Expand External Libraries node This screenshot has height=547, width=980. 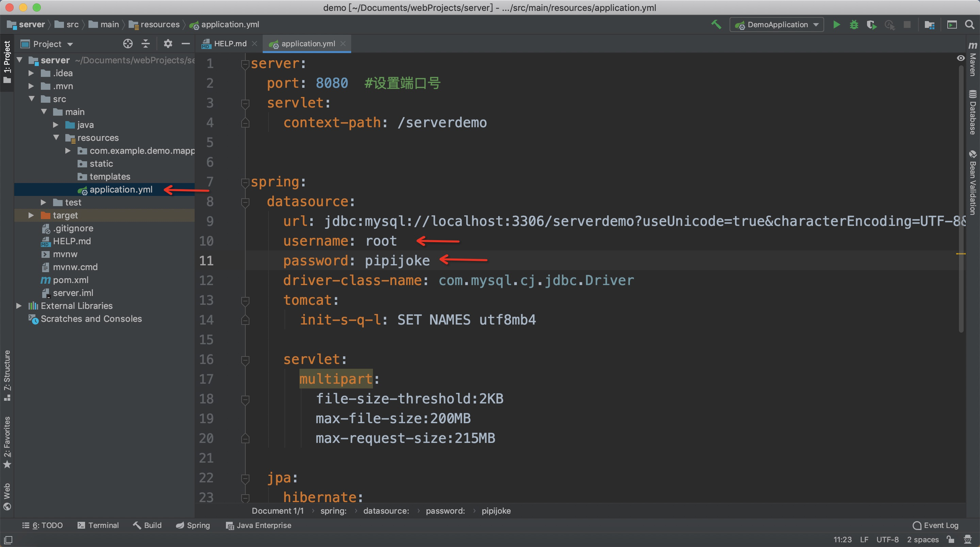click(19, 306)
